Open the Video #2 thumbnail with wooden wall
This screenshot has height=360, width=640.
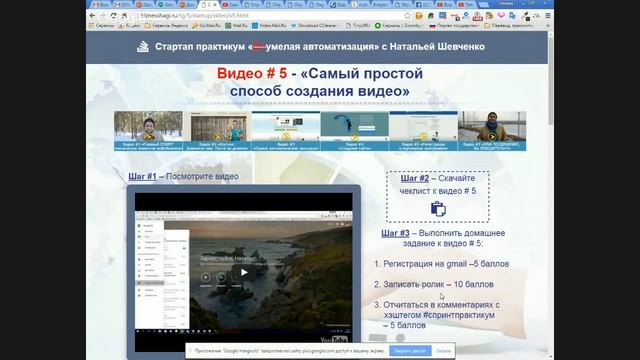pyautogui.click(x=217, y=131)
